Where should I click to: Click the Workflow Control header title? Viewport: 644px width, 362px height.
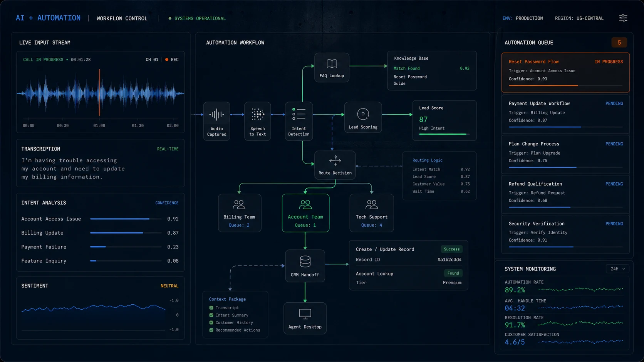pyautogui.click(x=122, y=18)
